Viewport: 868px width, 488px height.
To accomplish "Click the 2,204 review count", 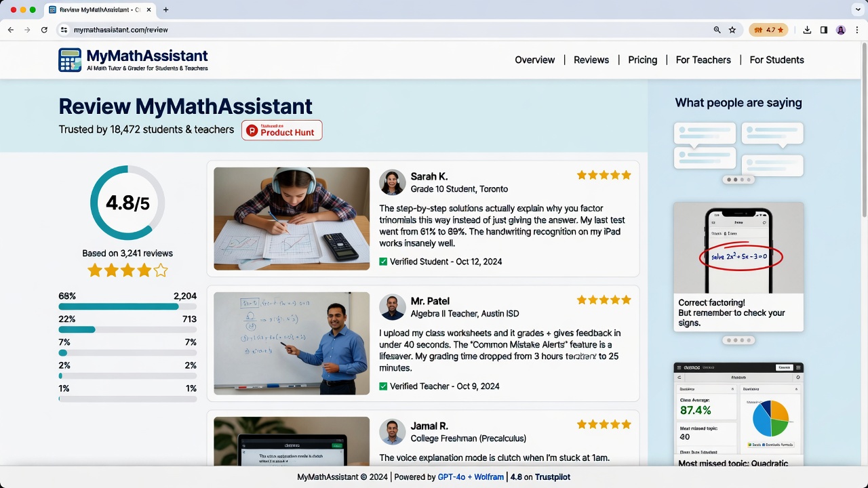I will coord(185,296).
